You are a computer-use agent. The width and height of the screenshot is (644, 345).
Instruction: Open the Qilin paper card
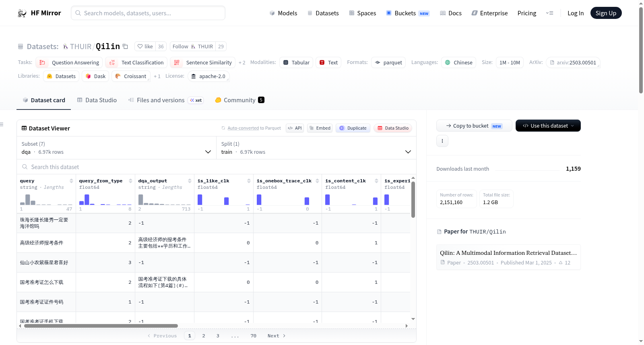click(508, 257)
